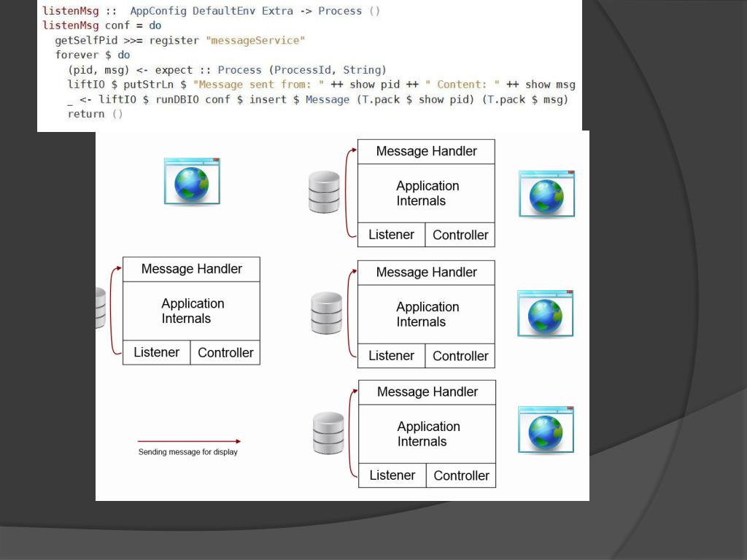
Task: Click the browser globe icon beside the top-right module
Action: click(x=547, y=194)
